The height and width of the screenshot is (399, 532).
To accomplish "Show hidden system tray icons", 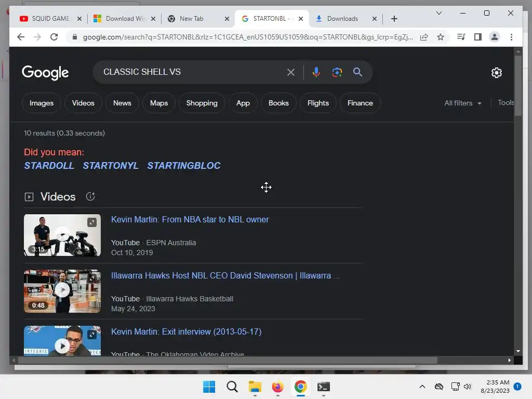I will 422,387.
